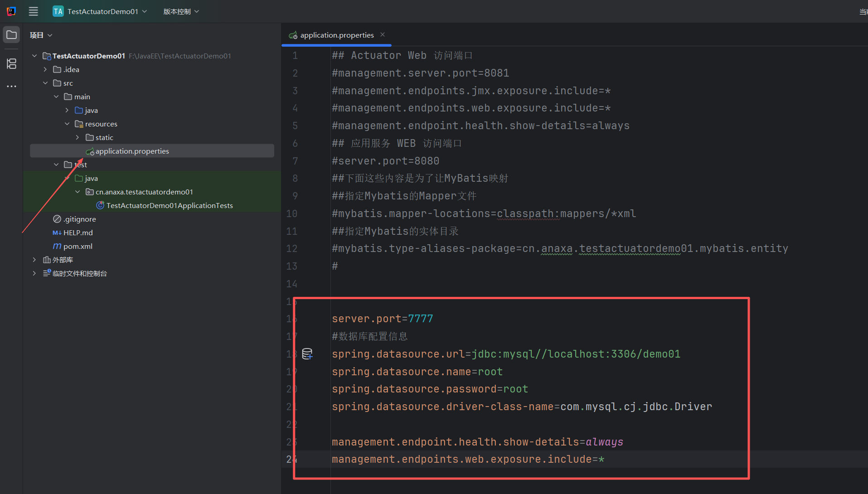Expand the static folder
This screenshot has width=868, height=494.
78,137
